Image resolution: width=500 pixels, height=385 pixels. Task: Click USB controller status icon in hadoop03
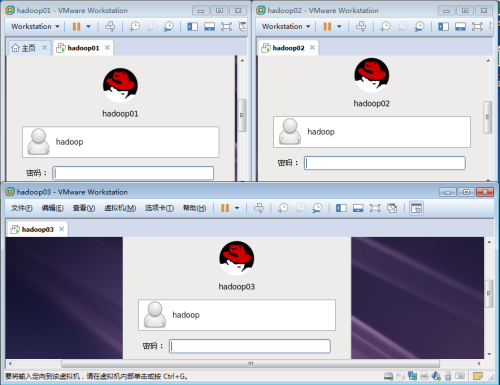pyautogui.click(x=448, y=376)
